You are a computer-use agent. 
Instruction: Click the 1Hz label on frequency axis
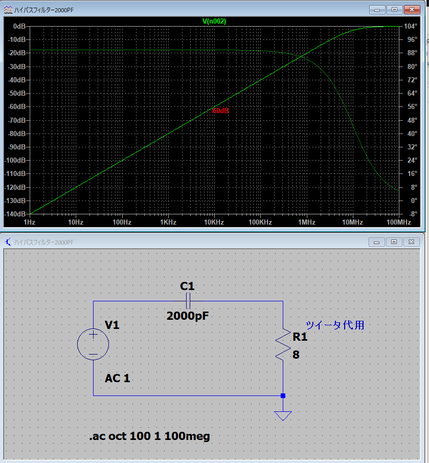[x=30, y=222]
